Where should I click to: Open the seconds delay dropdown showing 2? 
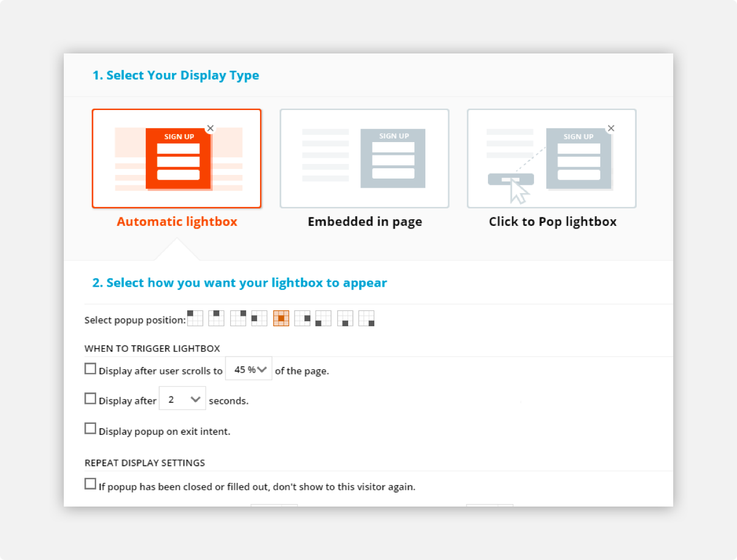pos(182,399)
